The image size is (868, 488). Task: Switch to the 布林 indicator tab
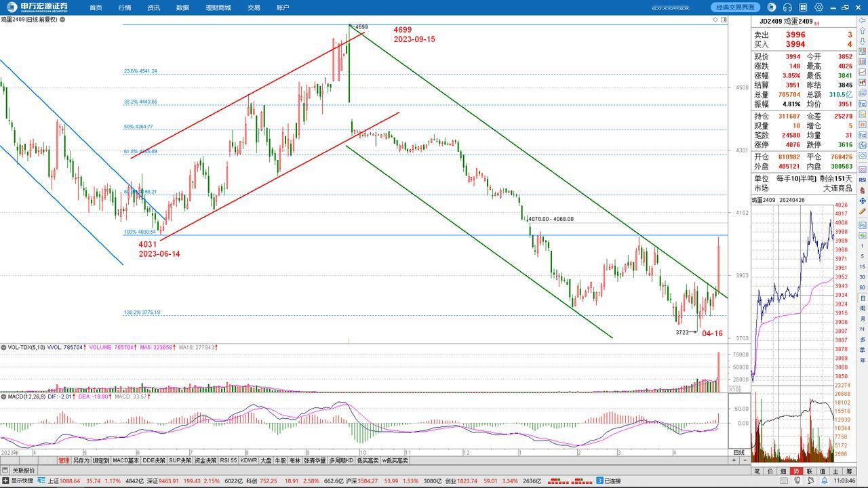click(x=294, y=460)
